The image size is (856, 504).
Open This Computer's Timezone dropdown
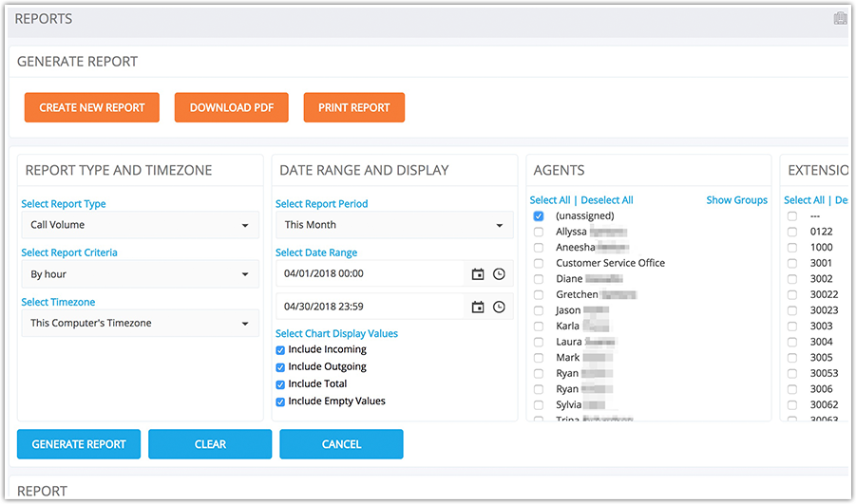[139, 324]
